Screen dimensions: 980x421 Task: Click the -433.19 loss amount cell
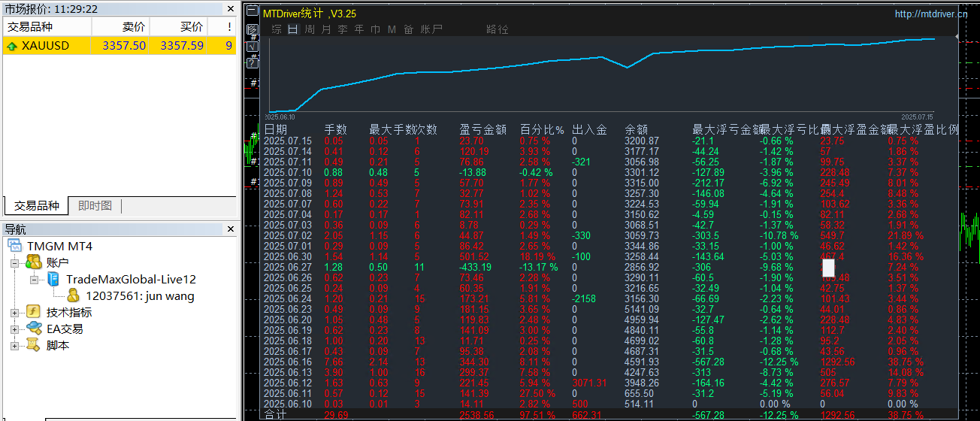pos(476,267)
